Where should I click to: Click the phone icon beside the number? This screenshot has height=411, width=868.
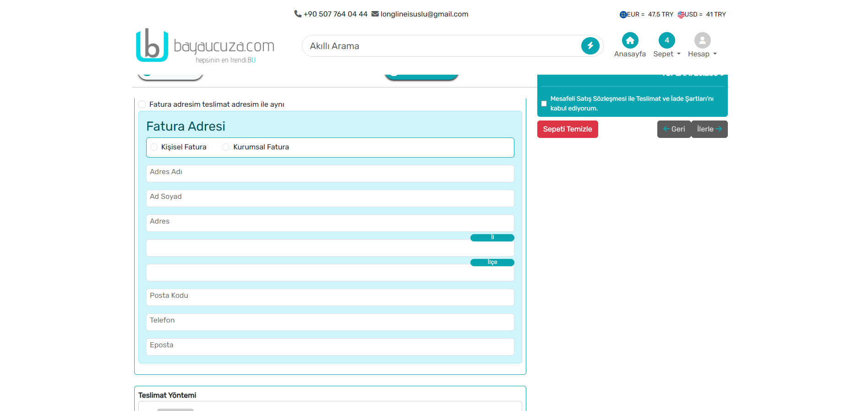[298, 14]
